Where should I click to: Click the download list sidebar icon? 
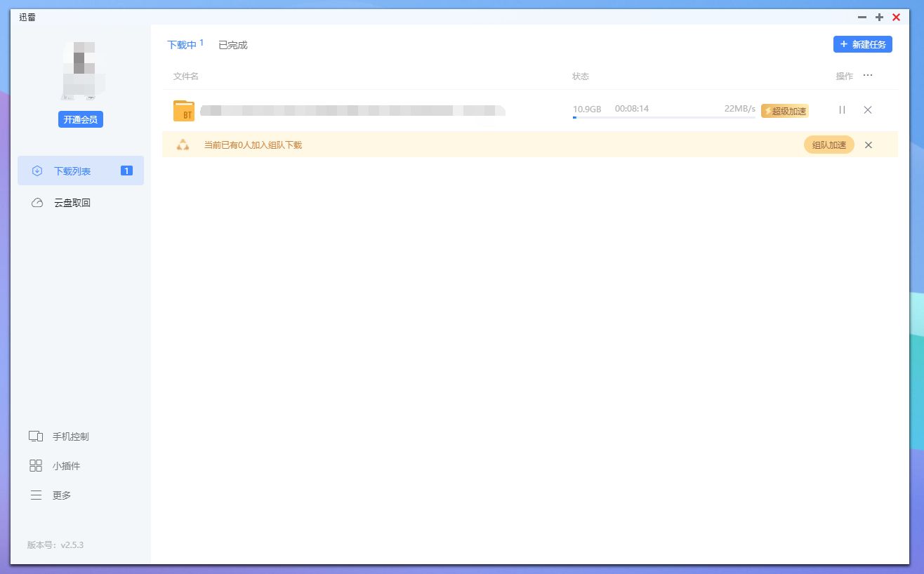pos(37,171)
